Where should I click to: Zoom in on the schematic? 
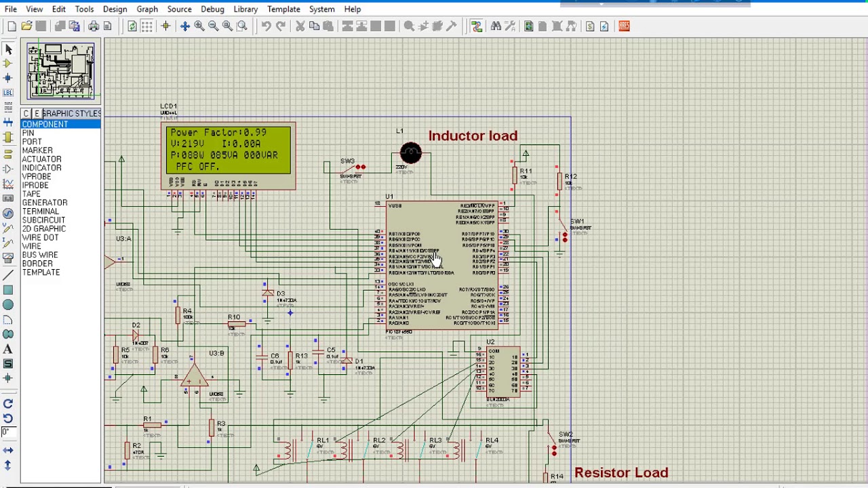[199, 26]
